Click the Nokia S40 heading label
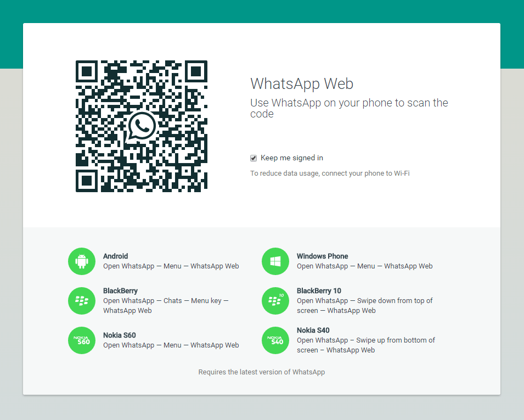 pyautogui.click(x=313, y=331)
